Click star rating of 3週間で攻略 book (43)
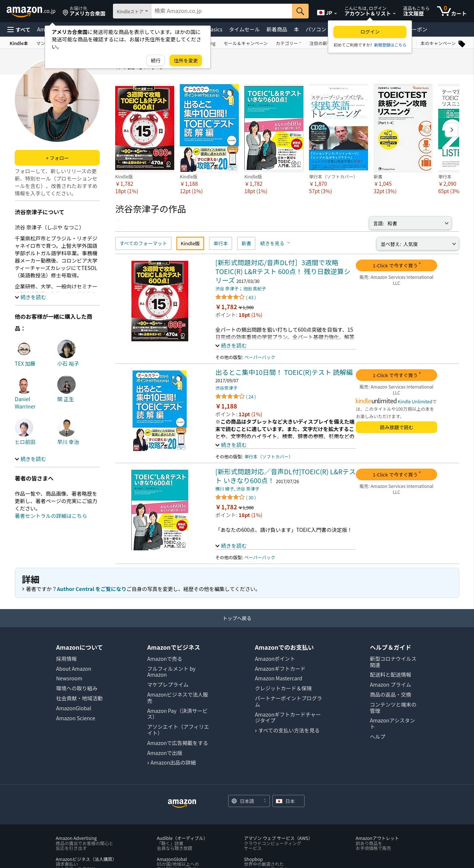This screenshot has width=474, height=868. tap(230, 297)
